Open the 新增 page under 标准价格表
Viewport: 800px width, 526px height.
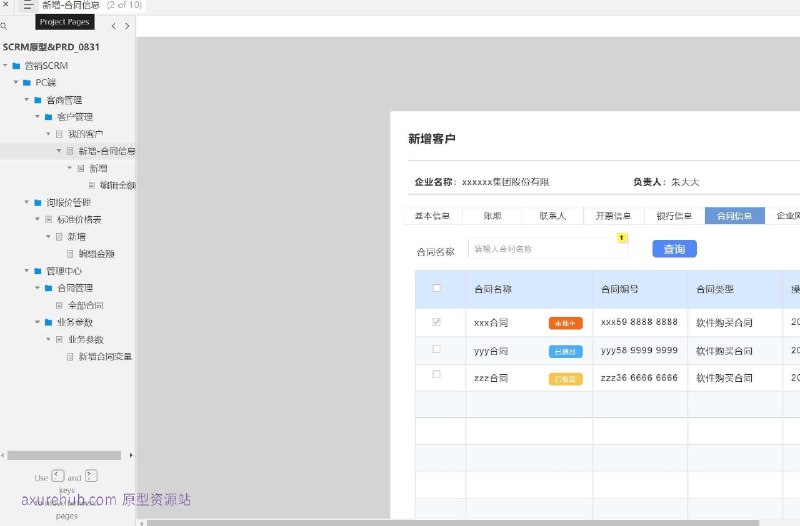click(x=77, y=237)
